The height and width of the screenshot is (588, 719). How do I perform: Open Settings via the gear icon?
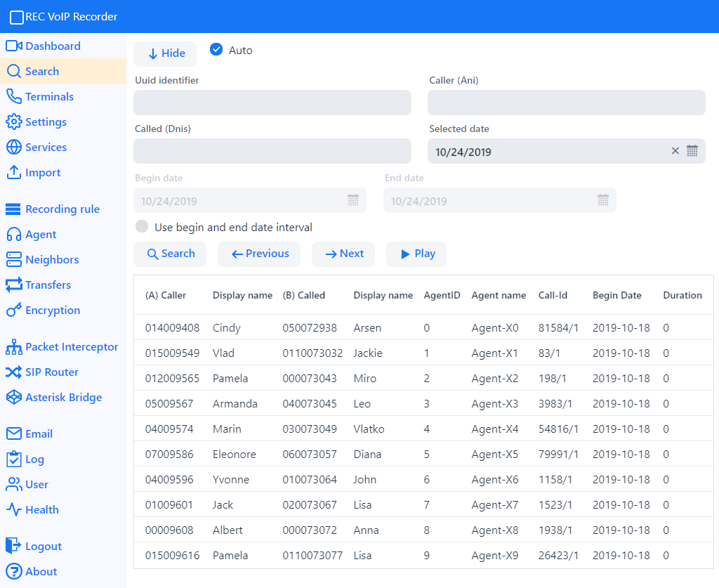pos(14,122)
